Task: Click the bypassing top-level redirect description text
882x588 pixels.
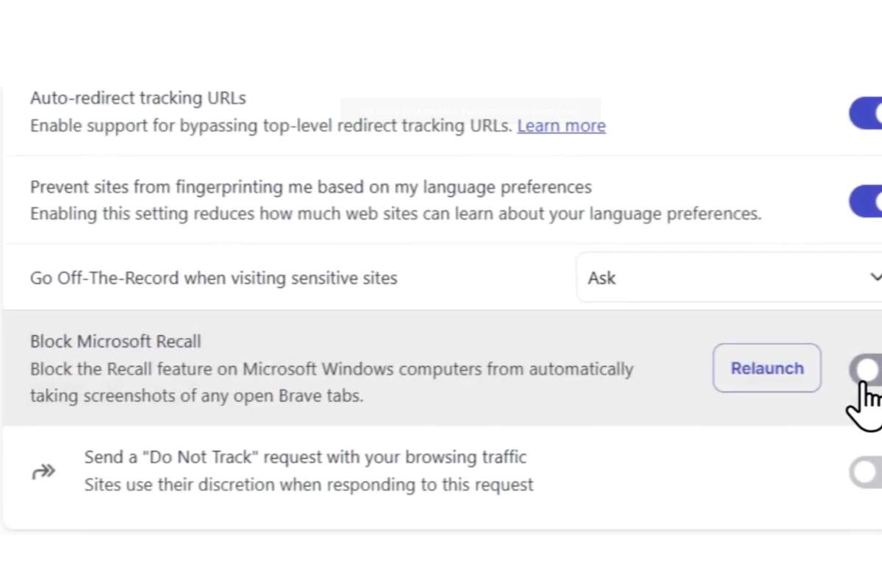Action: tap(270, 126)
